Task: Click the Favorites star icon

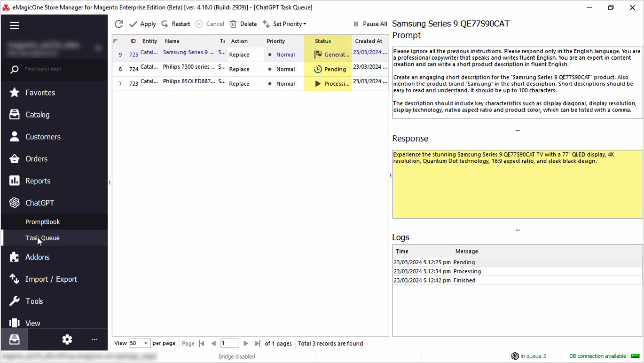Action: click(x=15, y=93)
